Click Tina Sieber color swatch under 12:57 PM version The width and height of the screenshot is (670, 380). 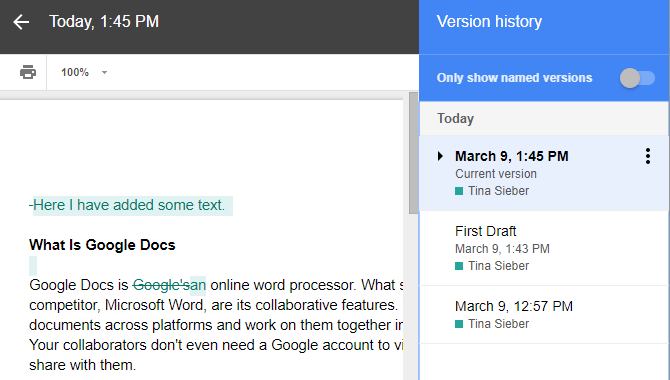click(459, 324)
